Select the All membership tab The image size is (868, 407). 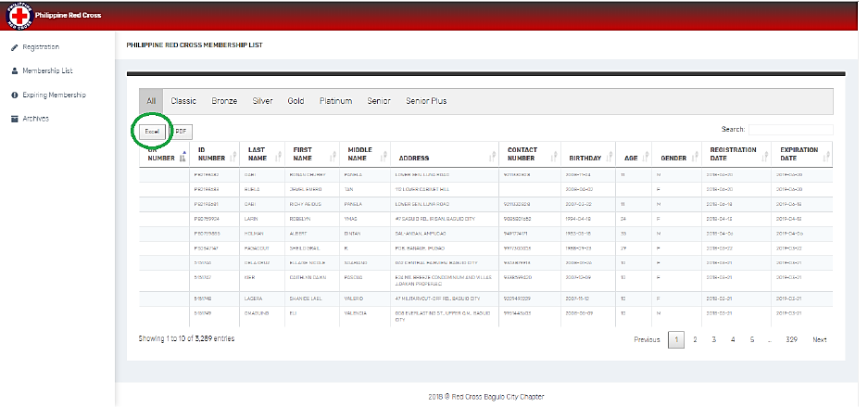coord(151,101)
